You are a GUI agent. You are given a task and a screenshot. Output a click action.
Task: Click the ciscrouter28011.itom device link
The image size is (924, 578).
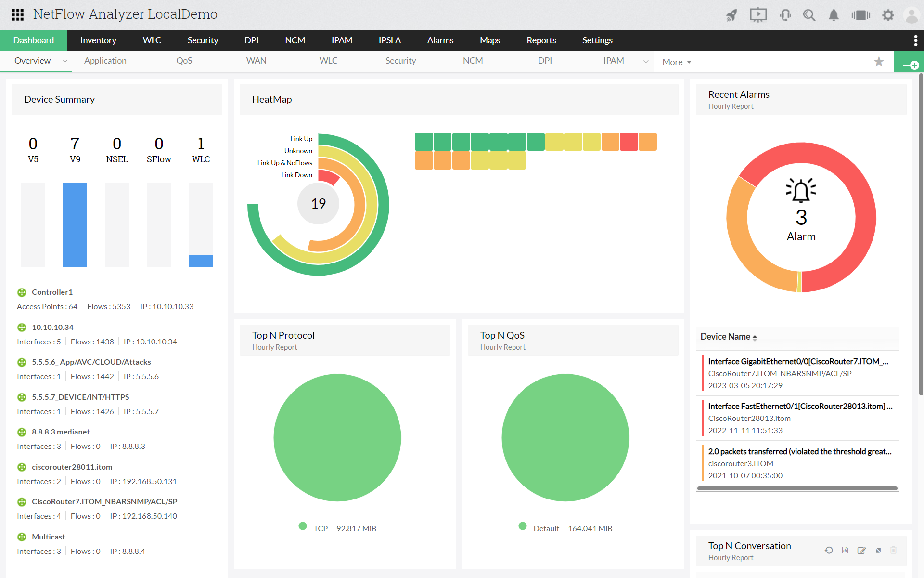pyautogui.click(x=72, y=466)
